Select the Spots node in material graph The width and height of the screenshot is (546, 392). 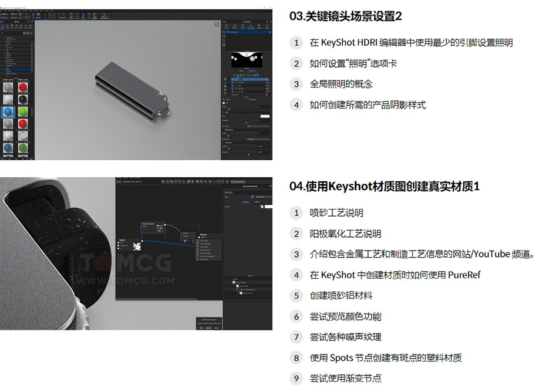coord(130,244)
